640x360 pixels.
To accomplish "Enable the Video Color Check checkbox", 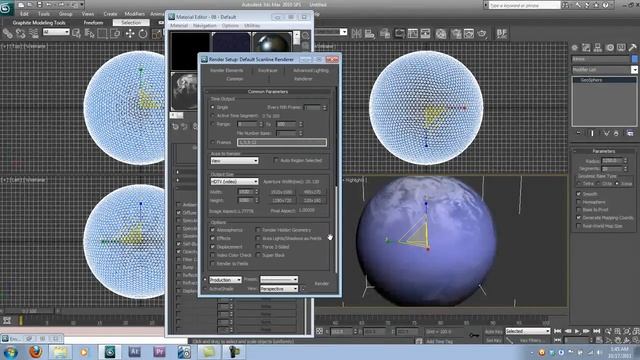I will (x=213, y=255).
